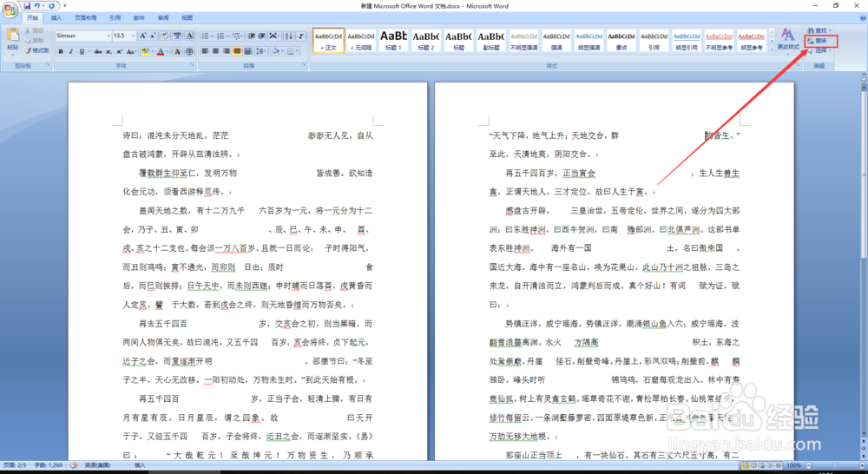The image size is (868, 474).
Task: Save the document from Quick Access Toolbar
Action: tap(27, 6)
